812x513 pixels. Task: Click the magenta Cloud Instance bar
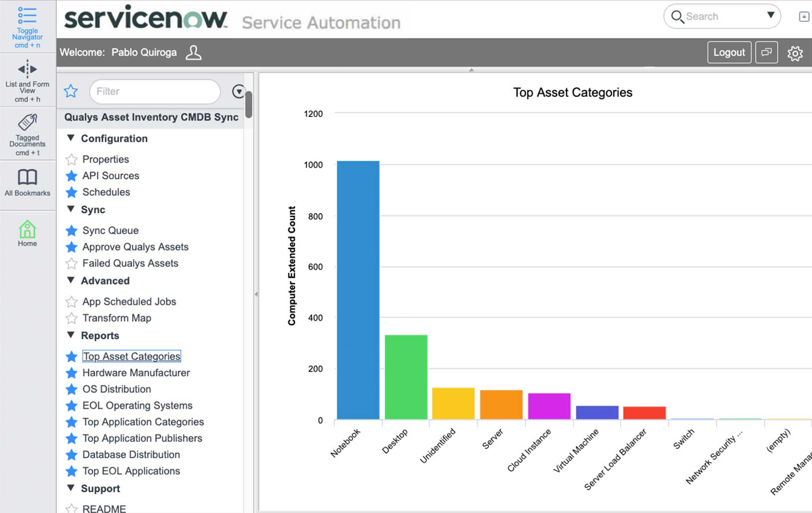point(549,406)
